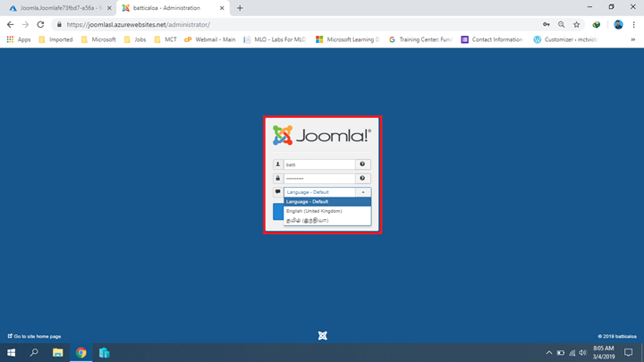Click the user icon beside username field

[278, 164]
